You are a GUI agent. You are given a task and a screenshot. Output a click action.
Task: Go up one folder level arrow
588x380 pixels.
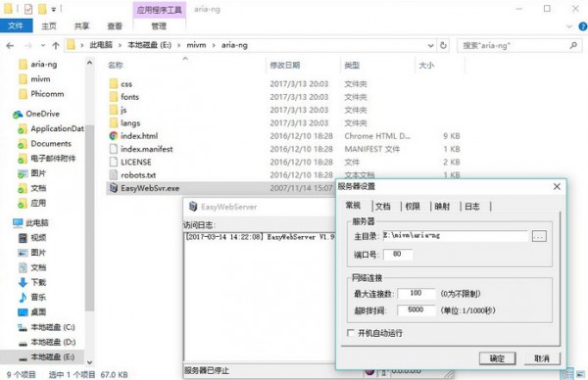(x=56, y=46)
